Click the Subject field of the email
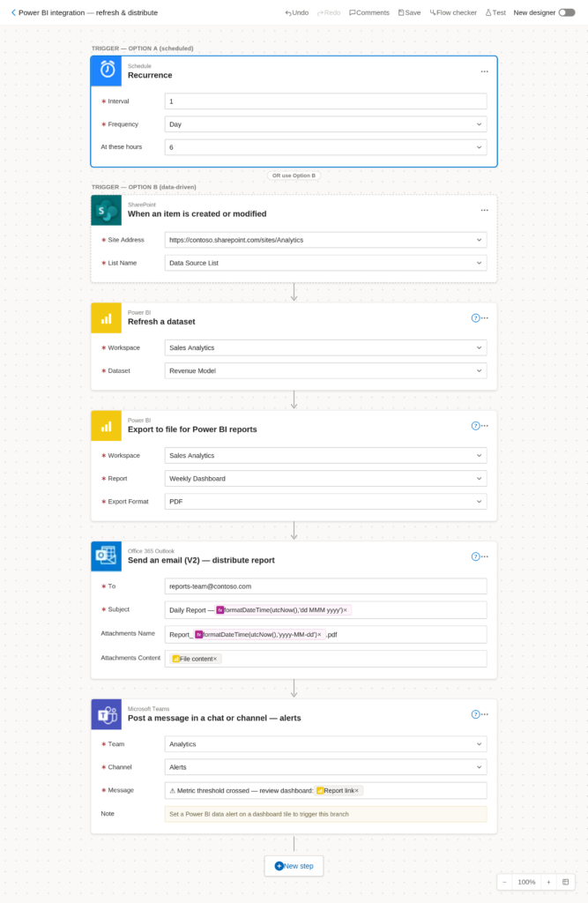Viewport: 588px width, 903px height. pos(325,610)
